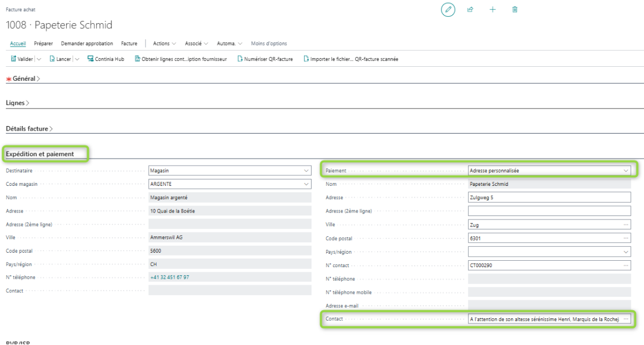This screenshot has height=345, width=644.
Task: Click the Valider button
Action: click(22, 59)
